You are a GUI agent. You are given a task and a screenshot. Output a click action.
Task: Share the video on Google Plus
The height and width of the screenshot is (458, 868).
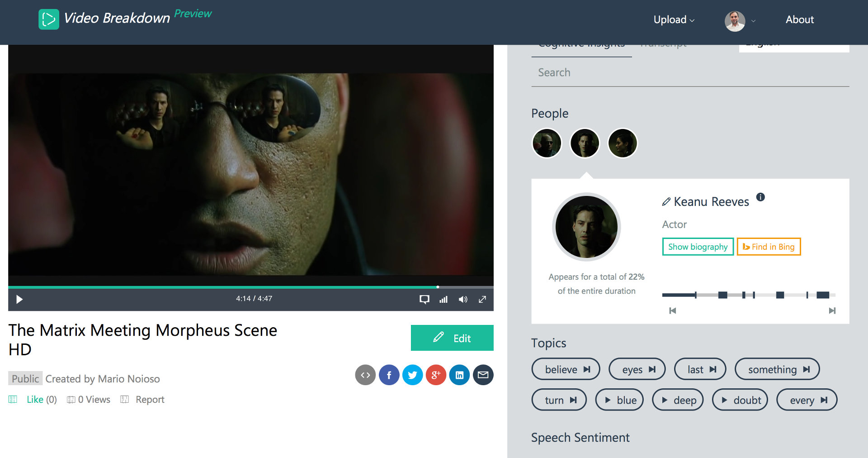(436, 375)
